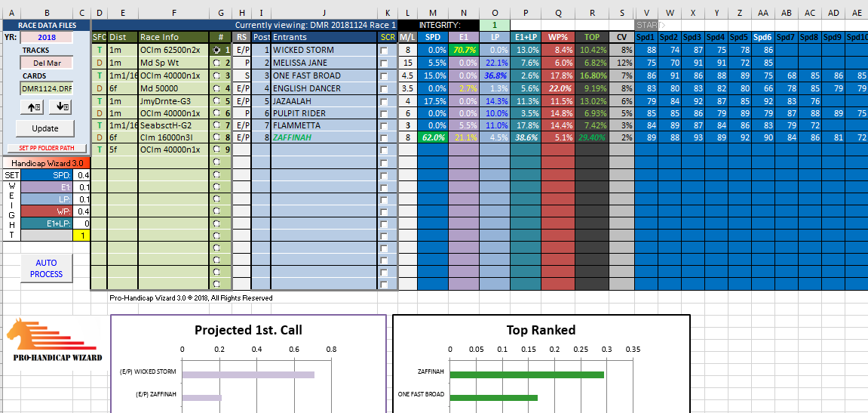
Task: Toggle the SCR checkbox for ENGLISH DANCER
Action: 386,89
